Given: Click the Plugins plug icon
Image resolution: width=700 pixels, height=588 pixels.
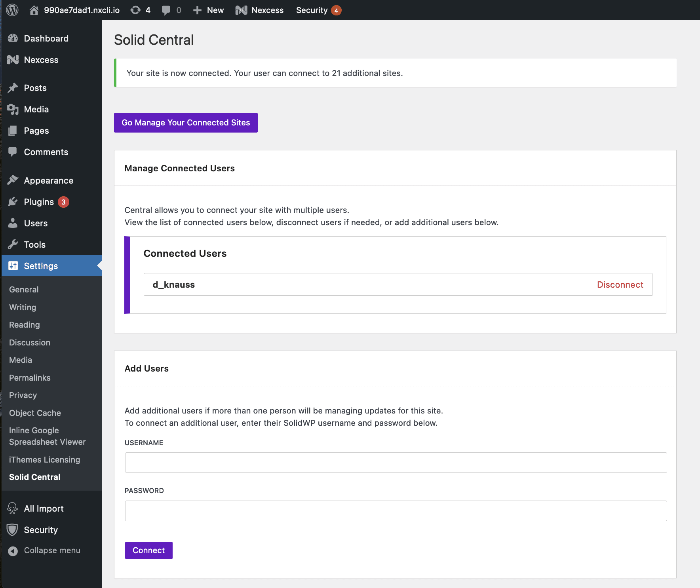Looking at the screenshot, I should 13,202.
